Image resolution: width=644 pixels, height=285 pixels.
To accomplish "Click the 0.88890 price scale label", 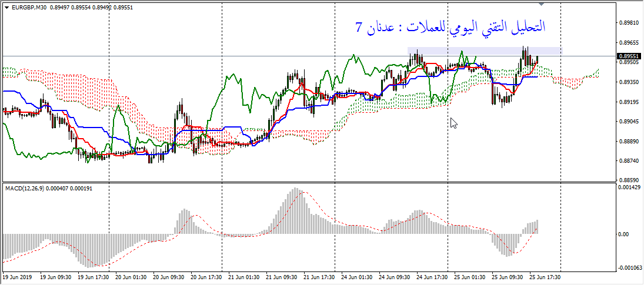I will pos(629,141).
